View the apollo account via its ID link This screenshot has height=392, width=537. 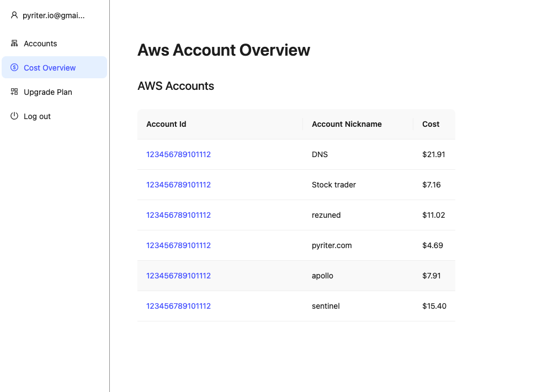(x=178, y=276)
